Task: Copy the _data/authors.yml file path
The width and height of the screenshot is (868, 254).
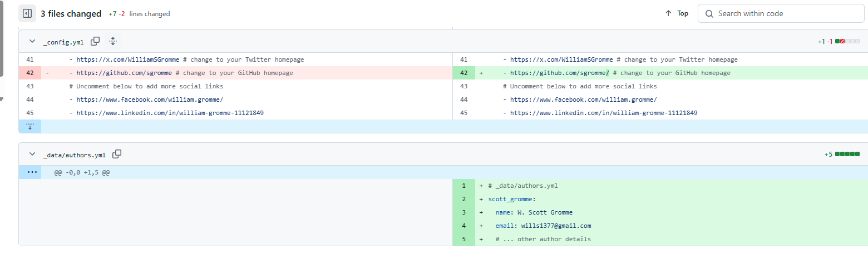Action: point(117,155)
